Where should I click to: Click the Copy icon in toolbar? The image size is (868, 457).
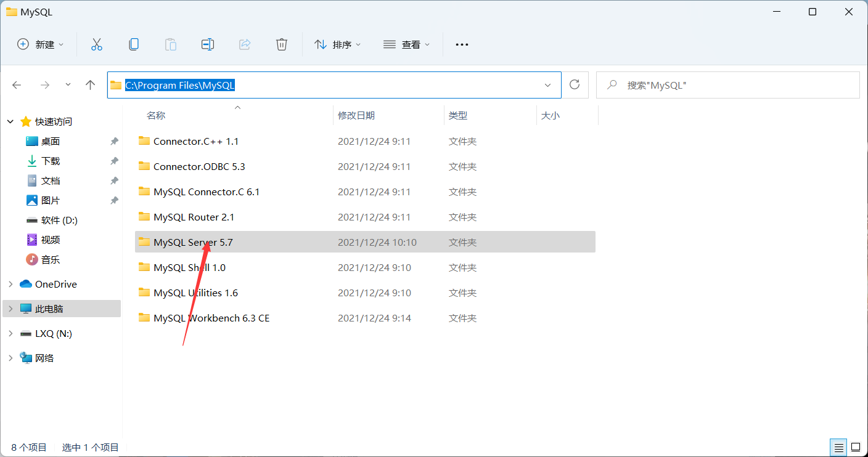click(134, 44)
